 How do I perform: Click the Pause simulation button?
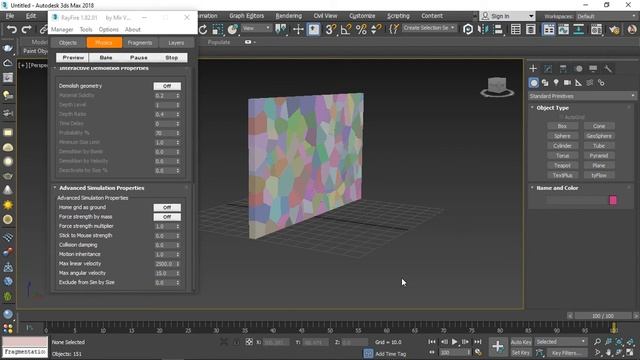pyautogui.click(x=139, y=58)
